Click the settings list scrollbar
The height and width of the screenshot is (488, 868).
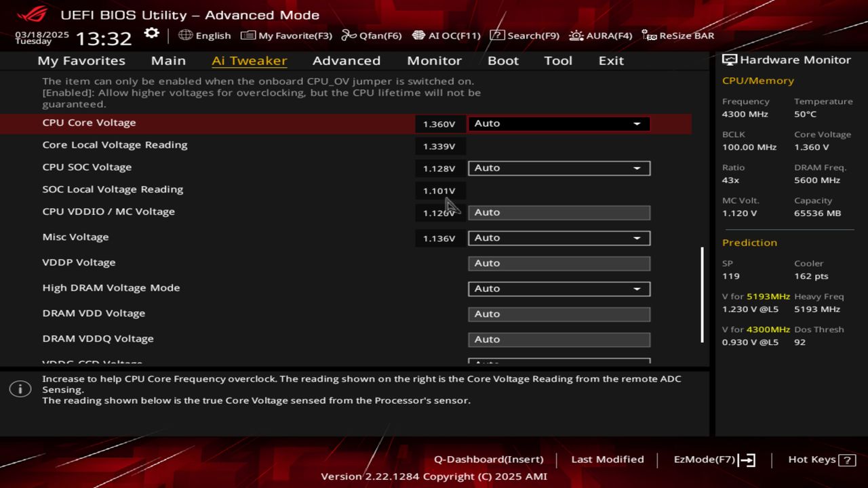(x=702, y=295)
